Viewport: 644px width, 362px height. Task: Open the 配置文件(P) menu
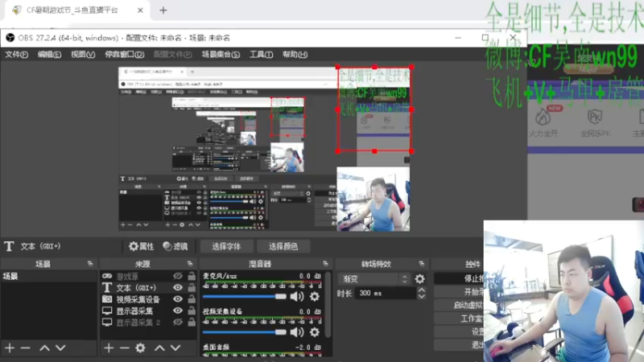[x=172, y=55]
